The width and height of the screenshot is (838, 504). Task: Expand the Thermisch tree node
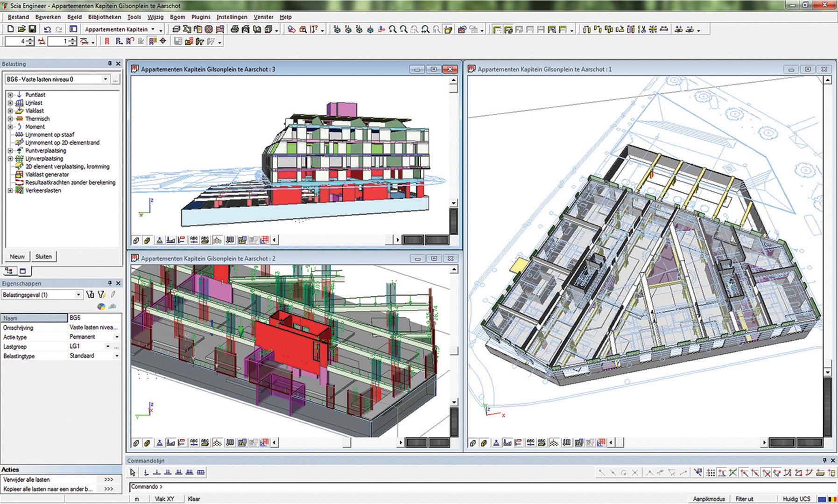click(x=10, y=119)
